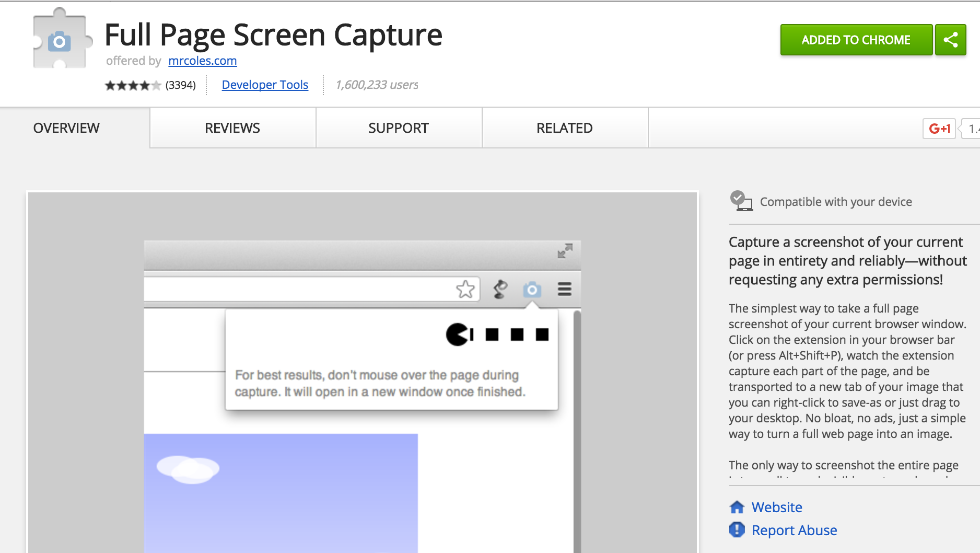Open the Developer Tools category link

(265, 85)
